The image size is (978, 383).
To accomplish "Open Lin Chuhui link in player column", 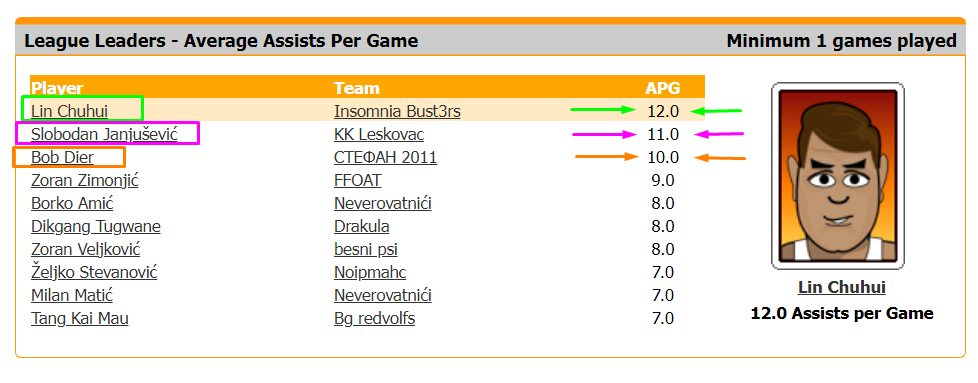I will pos(69,112).
